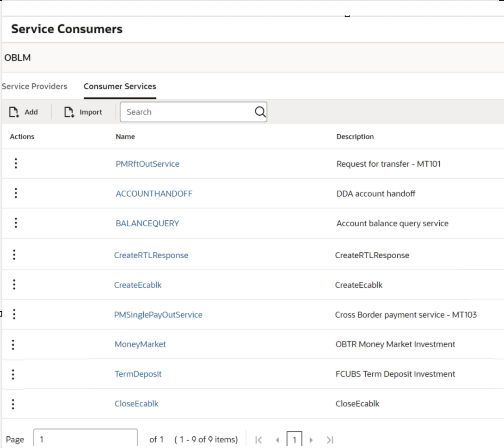Click the Page number input box

86,438
